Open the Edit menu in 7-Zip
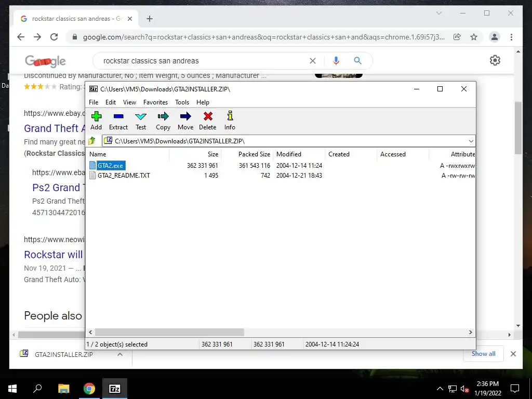This screenshot has height=399, width=532. [111, 102]
